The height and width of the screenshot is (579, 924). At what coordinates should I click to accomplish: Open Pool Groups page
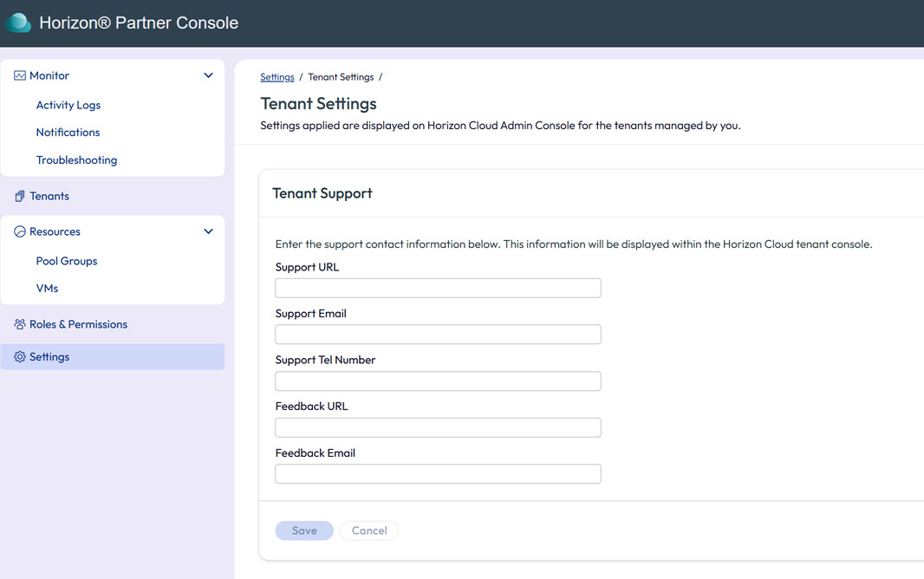coord(67,261)
